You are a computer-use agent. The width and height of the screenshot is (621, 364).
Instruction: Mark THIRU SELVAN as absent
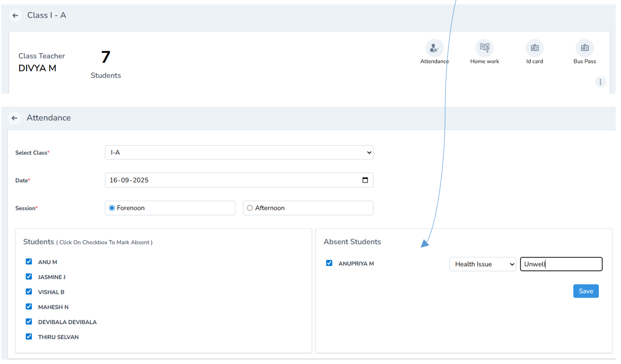(28, 337)
